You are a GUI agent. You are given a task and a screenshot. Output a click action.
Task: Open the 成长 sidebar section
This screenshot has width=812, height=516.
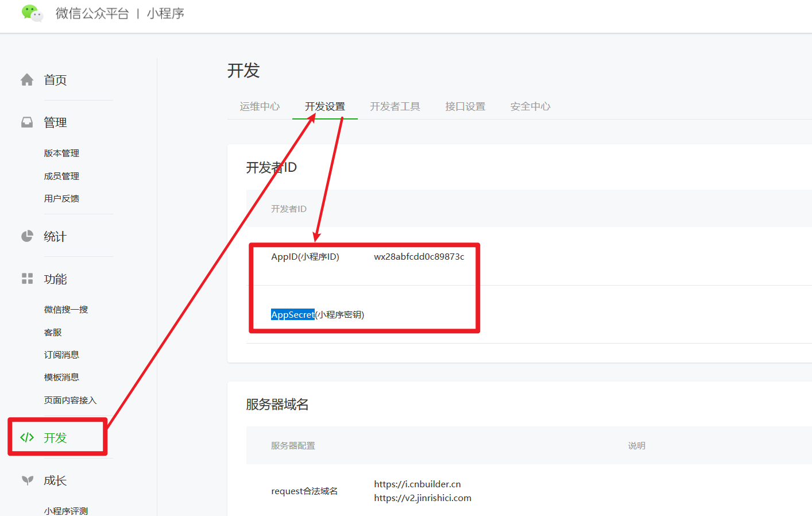pyautogui.click(x=55, y=480)
